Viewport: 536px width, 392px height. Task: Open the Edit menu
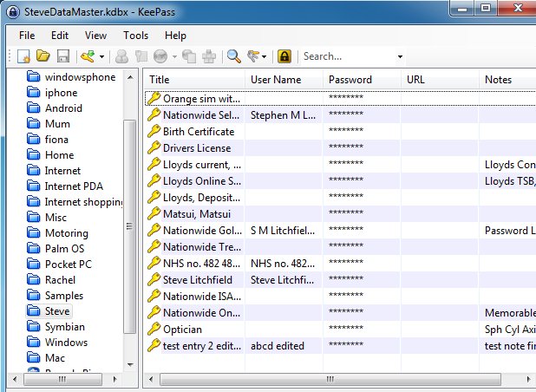[x=59, y=36]
